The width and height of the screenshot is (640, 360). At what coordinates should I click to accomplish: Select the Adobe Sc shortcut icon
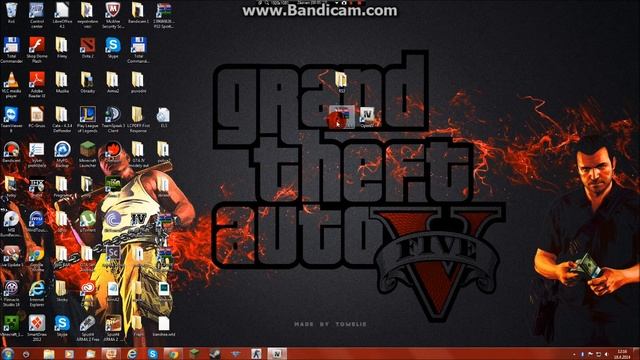tap(113, 254)
